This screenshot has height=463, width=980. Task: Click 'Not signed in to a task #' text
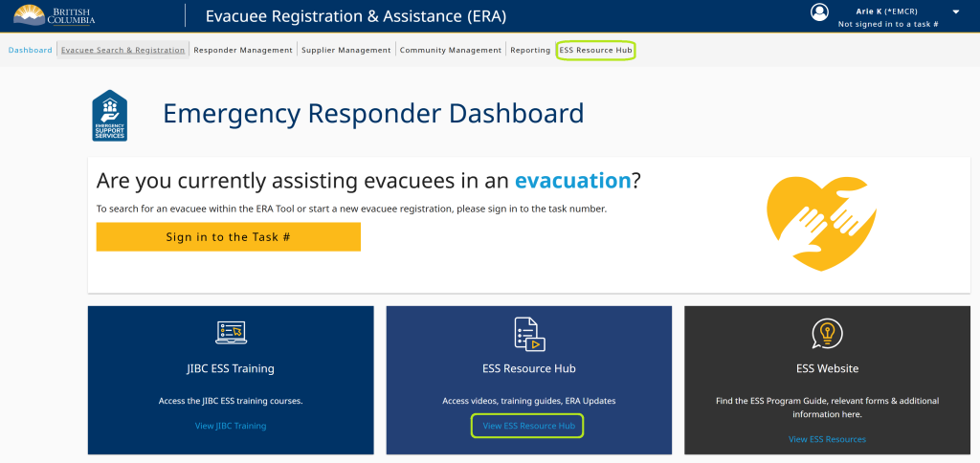click(x=888, y=24)
